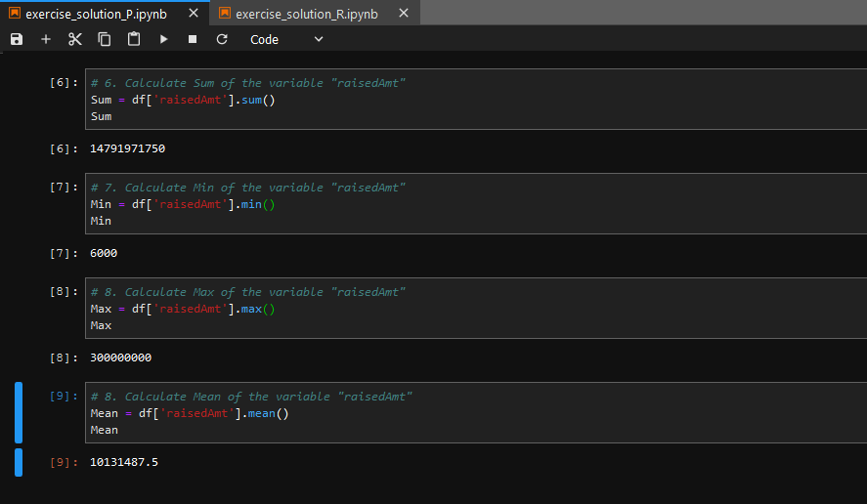Focus the Max calculation code cell
Viewport: 867px width, 504px height.
coord(475,309)
